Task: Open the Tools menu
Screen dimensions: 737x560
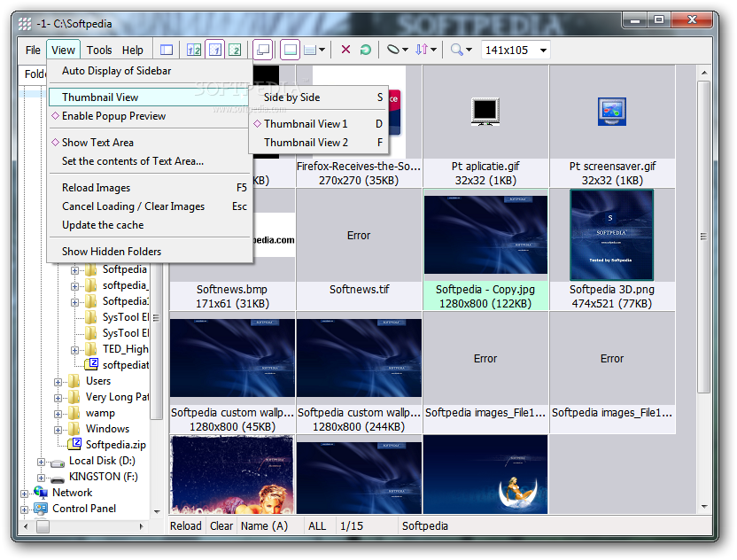Action: [x=99, y=50]
